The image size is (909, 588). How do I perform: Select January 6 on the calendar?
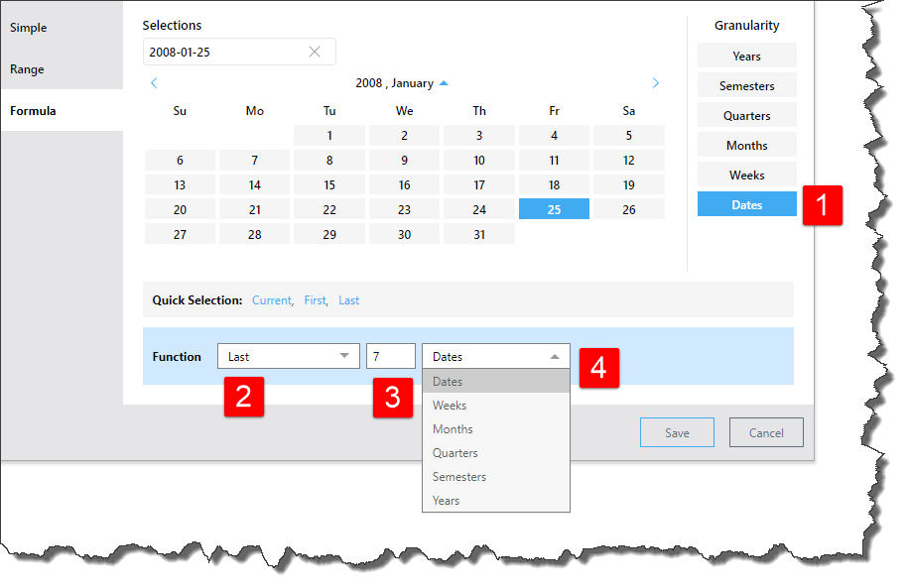(x=180, y=160)
